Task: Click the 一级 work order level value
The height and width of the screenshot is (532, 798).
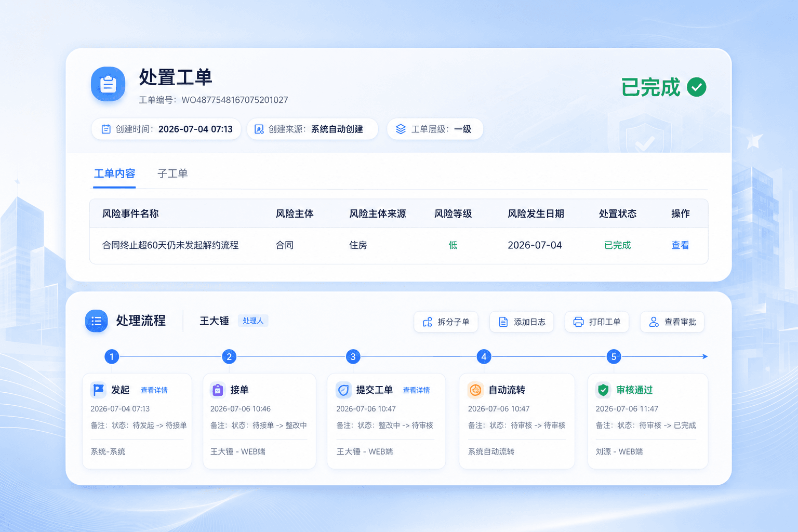Action: pos(463,129)
